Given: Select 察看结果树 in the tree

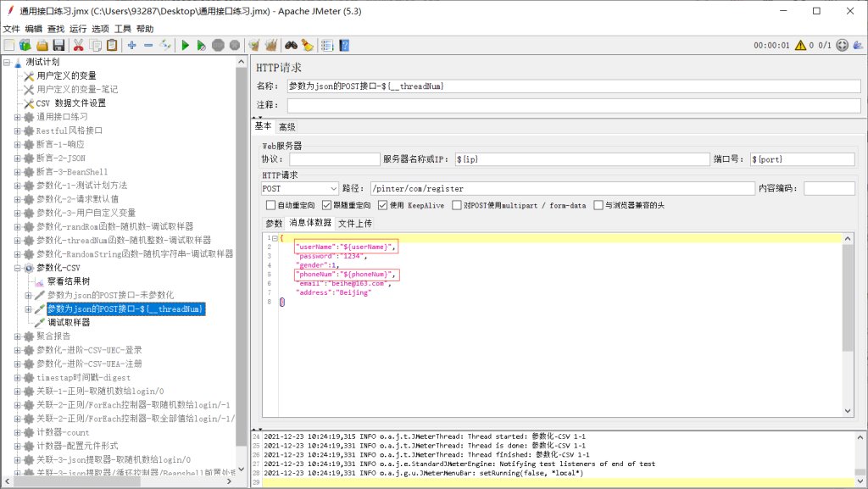Looking at the screenshot, I should (x=68, y=281).
